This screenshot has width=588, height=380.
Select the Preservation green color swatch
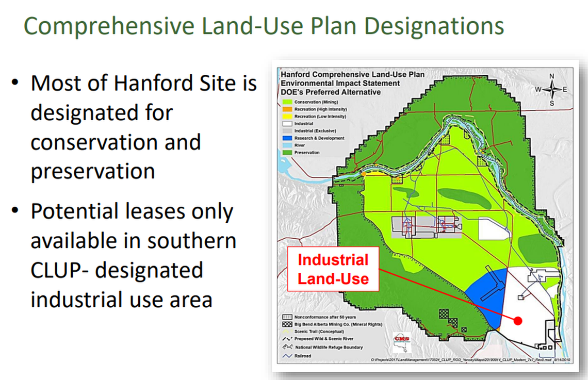pos(287,152)
